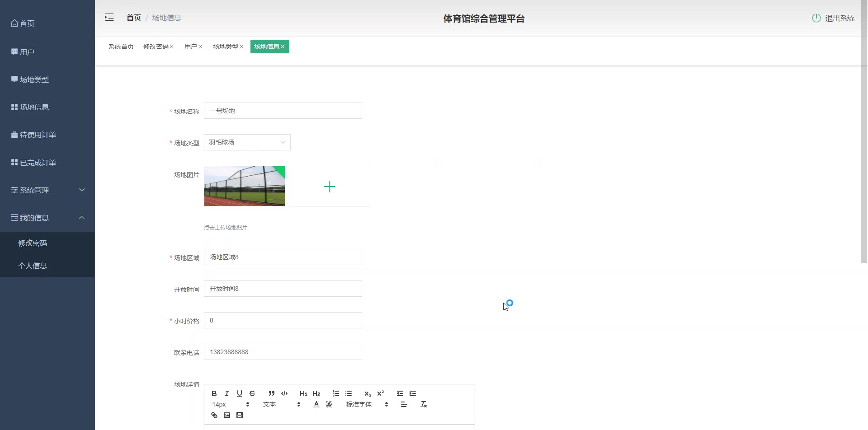Image resolution: width=868 pixels, height=430 pixels.
Task: Focus the 小时价格 input field
Action: coord(283,320)
